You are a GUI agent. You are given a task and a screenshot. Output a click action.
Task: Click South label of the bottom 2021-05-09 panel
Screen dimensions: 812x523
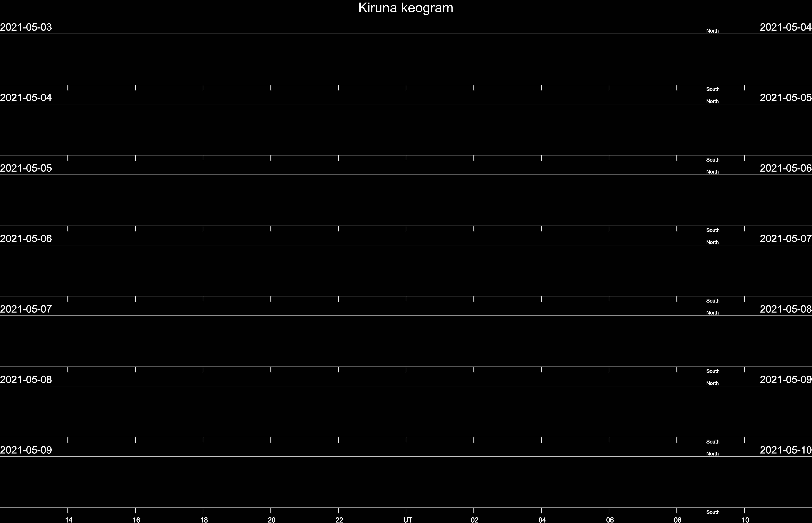click(713, 512)
